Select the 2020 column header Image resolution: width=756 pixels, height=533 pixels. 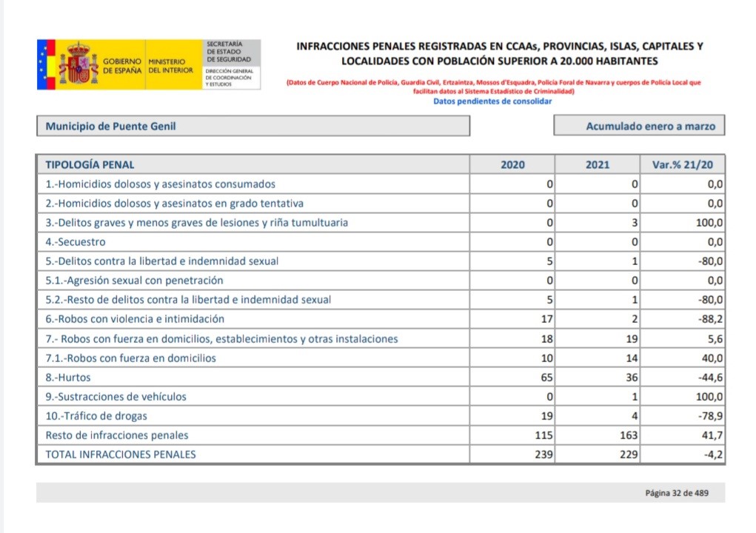click(512, 164)
